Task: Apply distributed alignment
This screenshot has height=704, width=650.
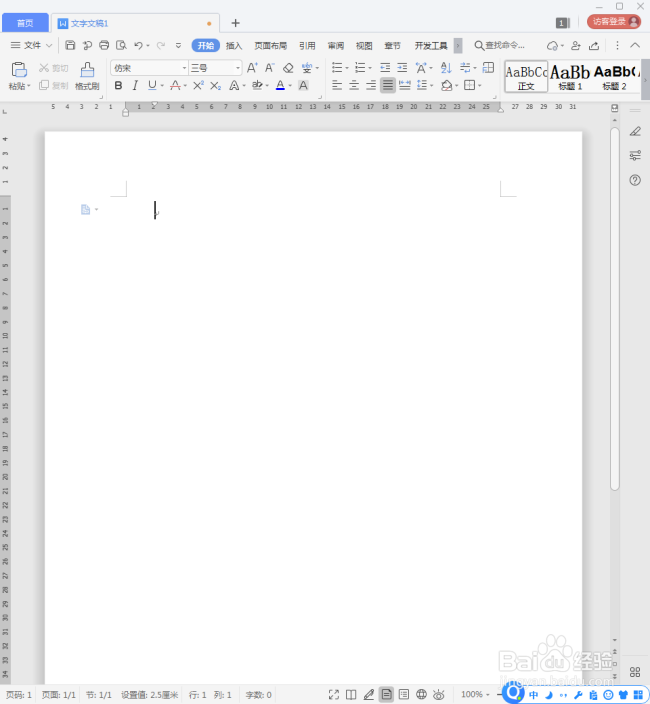Action: [404, 85]
